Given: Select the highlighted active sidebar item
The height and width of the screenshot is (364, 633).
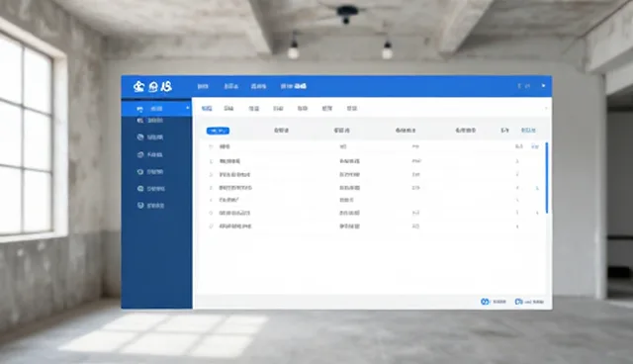Looking at the screenshot, I should pyautogui.click(x=156, y=109).
